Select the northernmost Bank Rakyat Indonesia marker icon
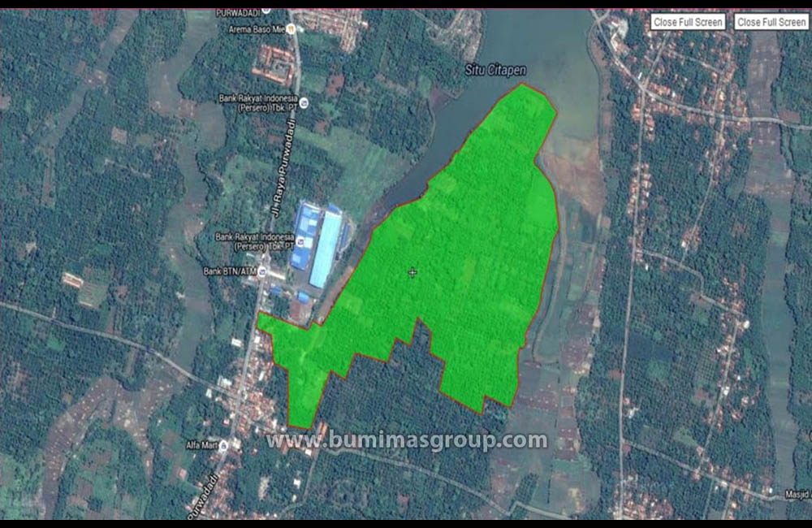 pyautogui.click(x=304, y=103)
